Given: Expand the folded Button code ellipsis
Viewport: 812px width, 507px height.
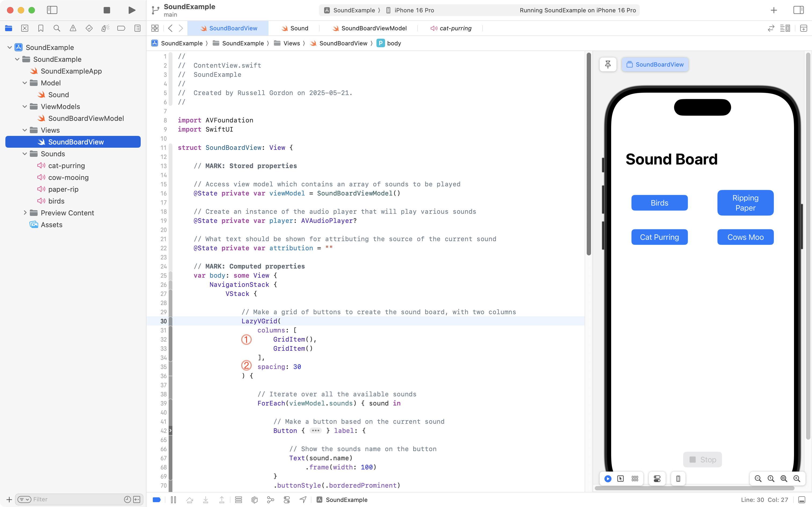Looking at the screenshot, I should tap(315, 430).
